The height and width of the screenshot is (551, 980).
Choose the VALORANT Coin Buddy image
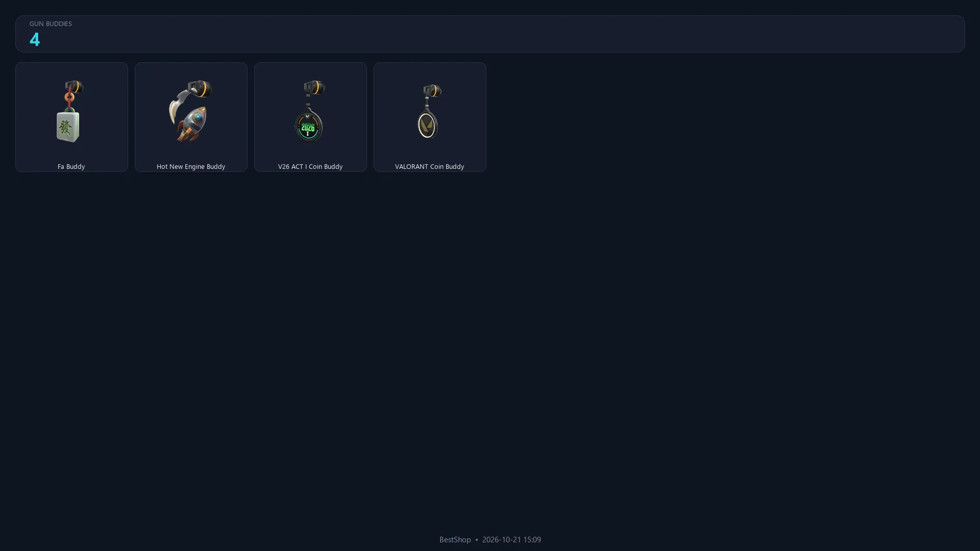pyautogui.click(x=429, y=112)
